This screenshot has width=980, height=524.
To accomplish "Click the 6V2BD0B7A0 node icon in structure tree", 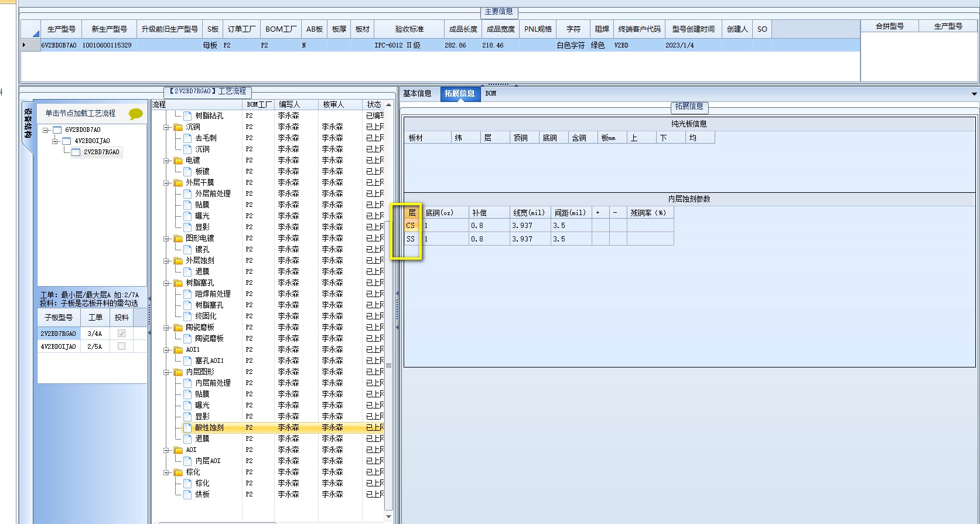I will [57, 130].
